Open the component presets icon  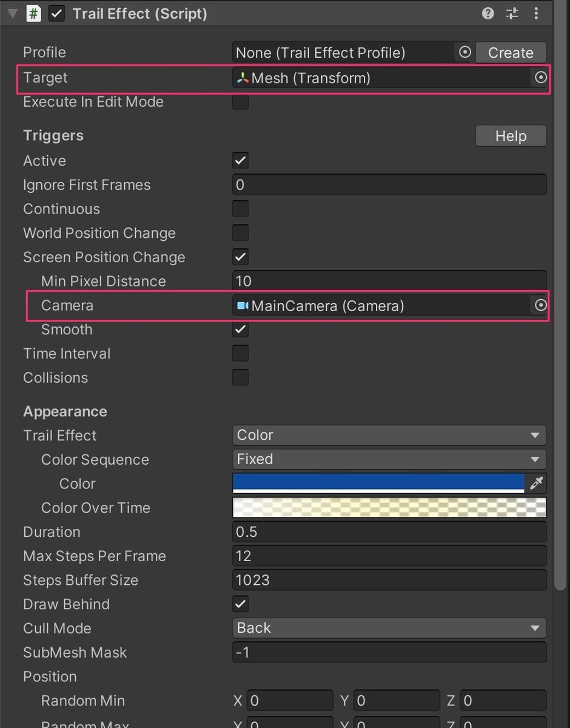click(x=512, y=13)
